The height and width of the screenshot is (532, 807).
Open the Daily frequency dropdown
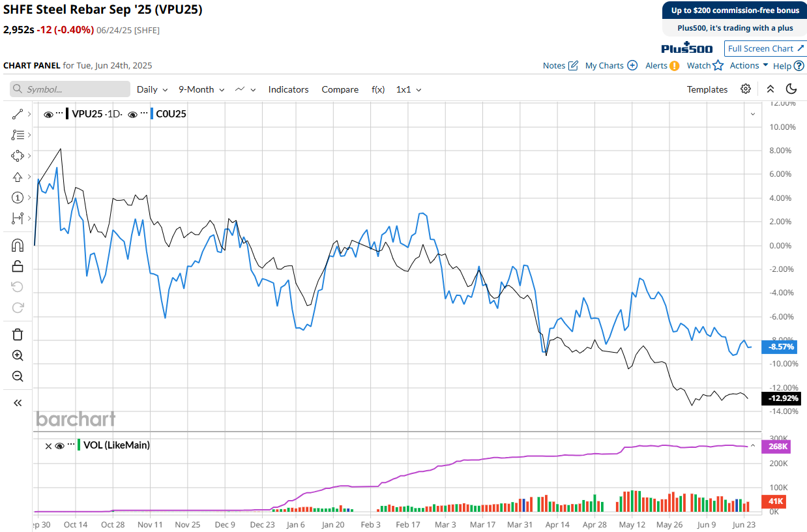click(152, 89)
